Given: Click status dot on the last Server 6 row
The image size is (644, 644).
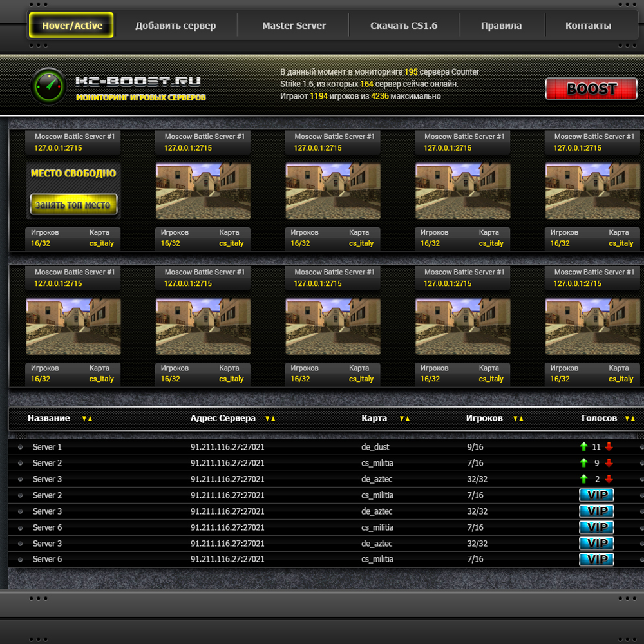Looking at the screenshot, I should (x=20, y=560).
